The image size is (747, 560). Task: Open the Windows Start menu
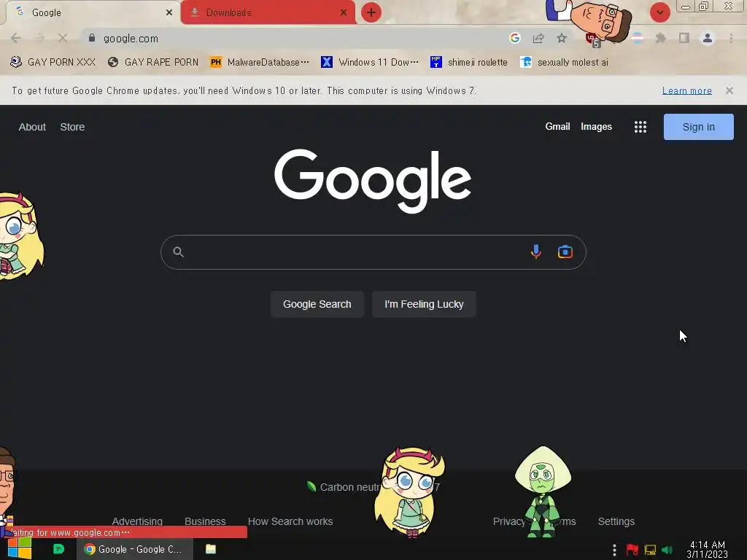click(x=20, y=548)
